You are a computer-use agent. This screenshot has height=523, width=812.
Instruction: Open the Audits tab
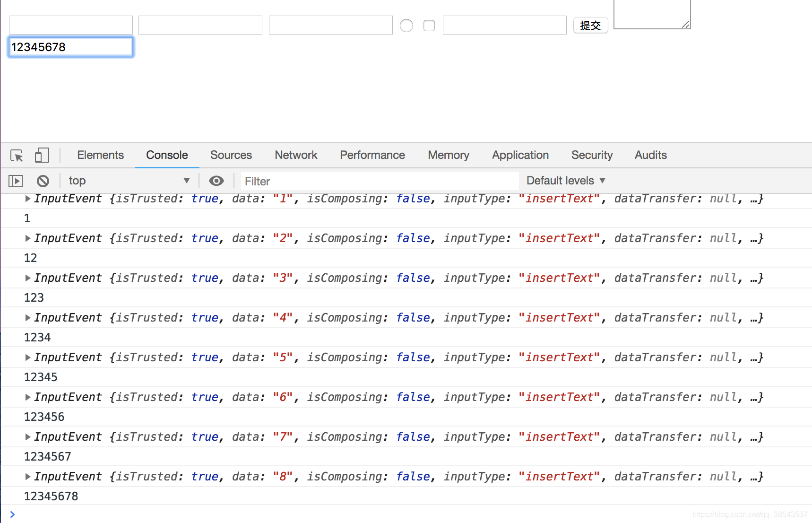(x=651, y=155)
